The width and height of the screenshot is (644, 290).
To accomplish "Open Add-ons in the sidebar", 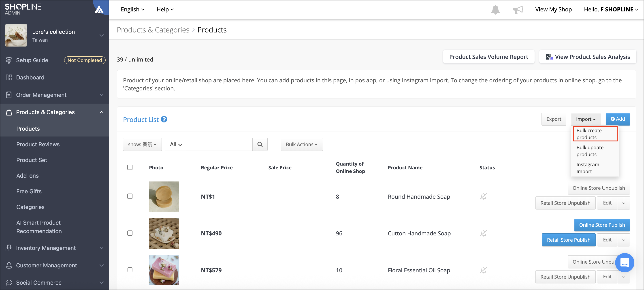I will pos(28,175).
